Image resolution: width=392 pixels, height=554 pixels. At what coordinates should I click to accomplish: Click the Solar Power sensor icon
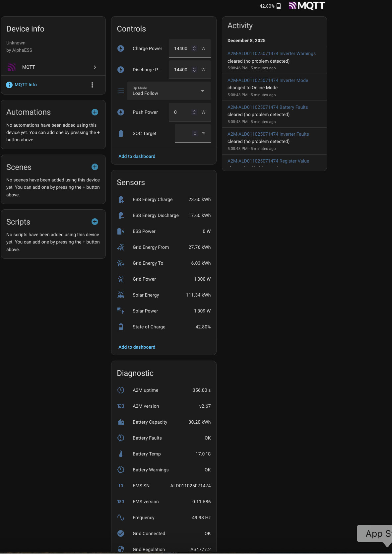pos(121,311)
